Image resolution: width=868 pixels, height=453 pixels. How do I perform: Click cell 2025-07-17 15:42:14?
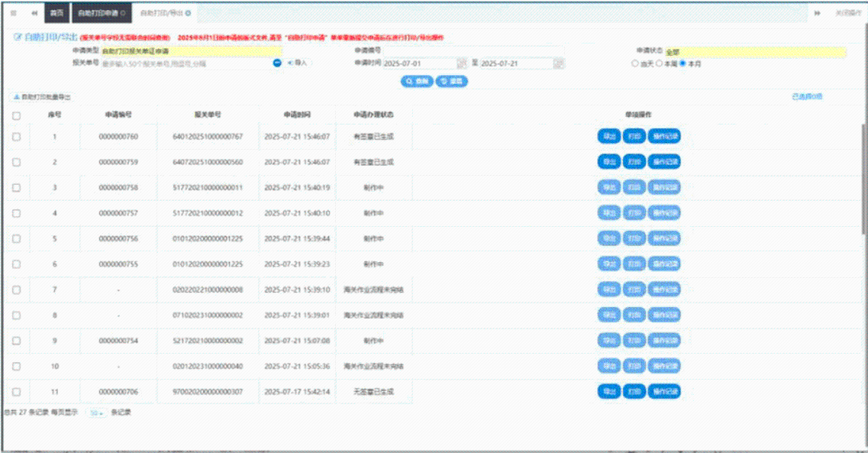click(x=297, y=392)
